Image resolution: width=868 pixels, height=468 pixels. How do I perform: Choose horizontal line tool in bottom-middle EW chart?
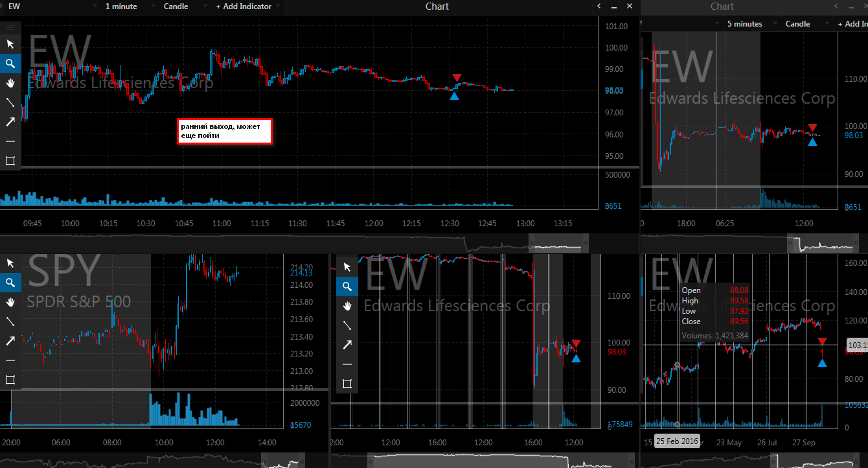tap(347, 364)
